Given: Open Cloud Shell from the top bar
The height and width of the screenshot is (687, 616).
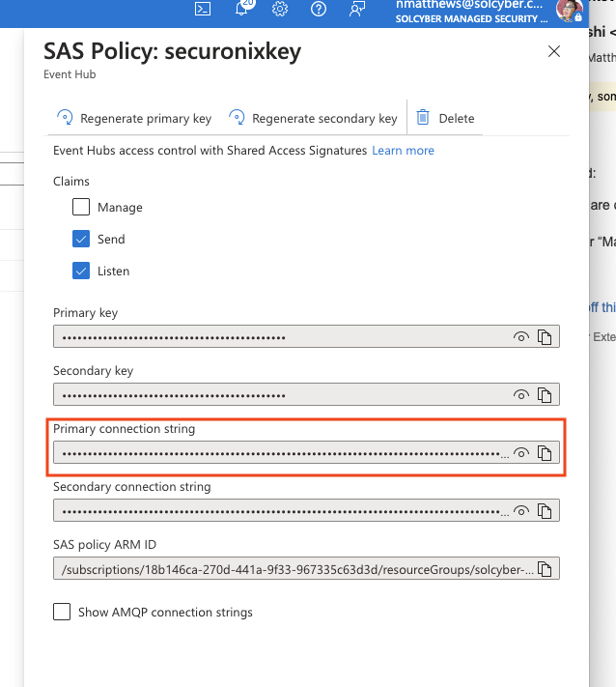Looking at the screenshot, I should pos(203,9).
